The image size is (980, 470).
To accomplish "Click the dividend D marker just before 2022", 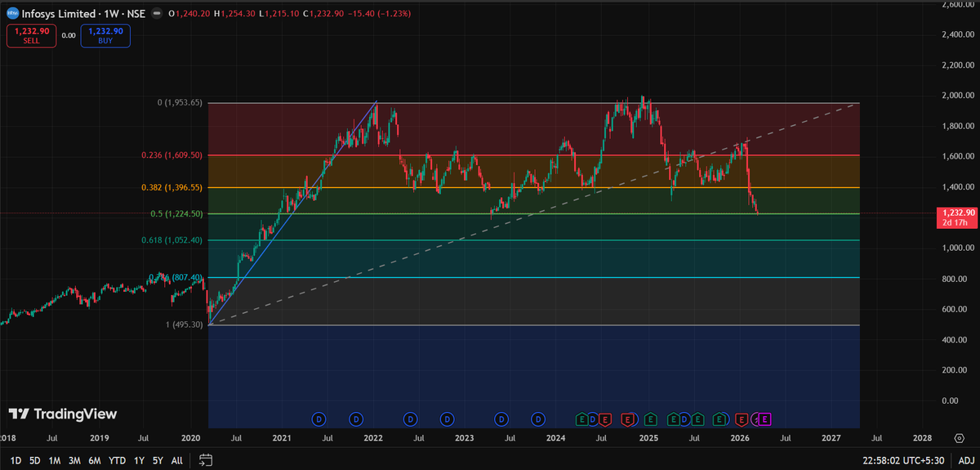I will (356, 419).
